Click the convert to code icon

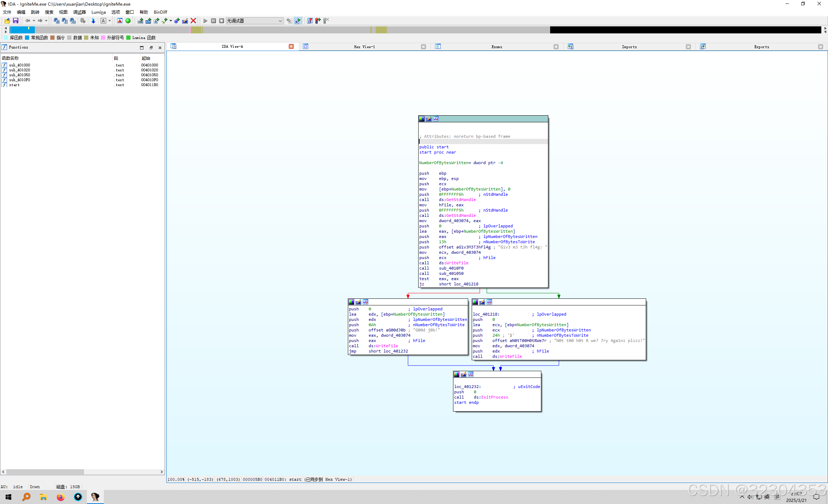pyautogui.click(x=140, y=21)
